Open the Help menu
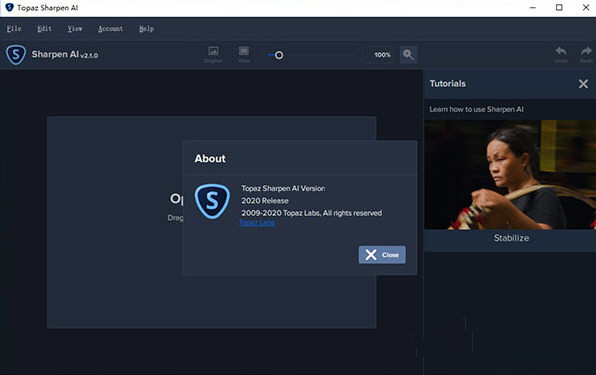This screenshot has width=596, height=375. tap(146, 29)
